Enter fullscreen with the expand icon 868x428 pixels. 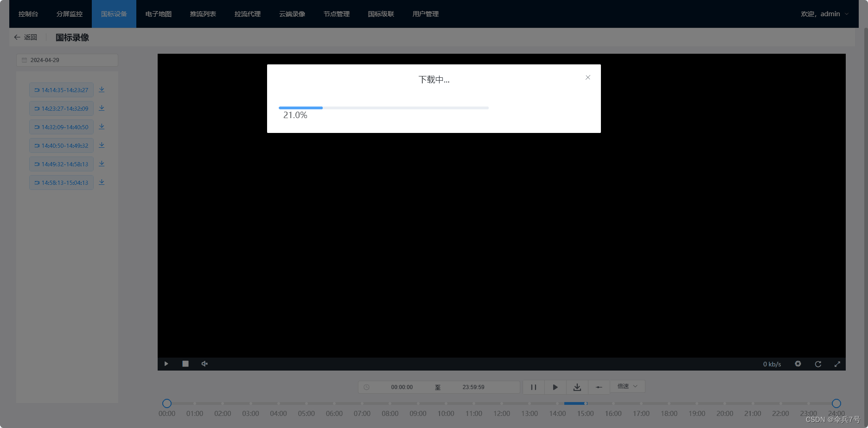coord(837,364)
